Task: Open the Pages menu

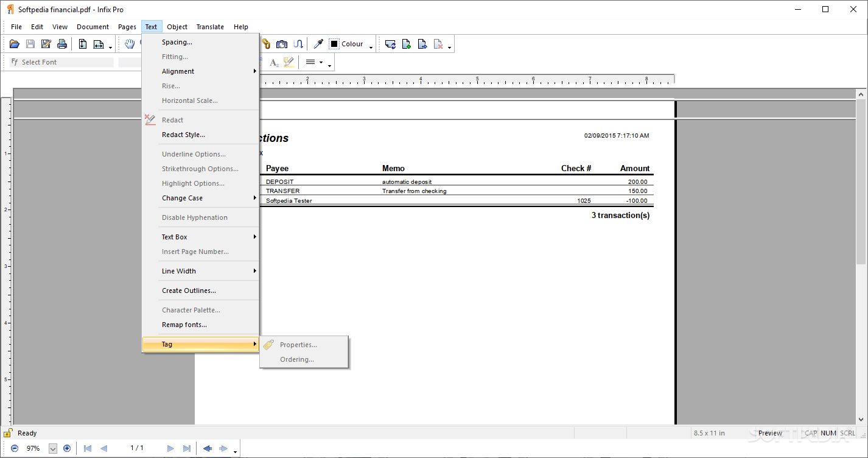Action: point(127,27)
